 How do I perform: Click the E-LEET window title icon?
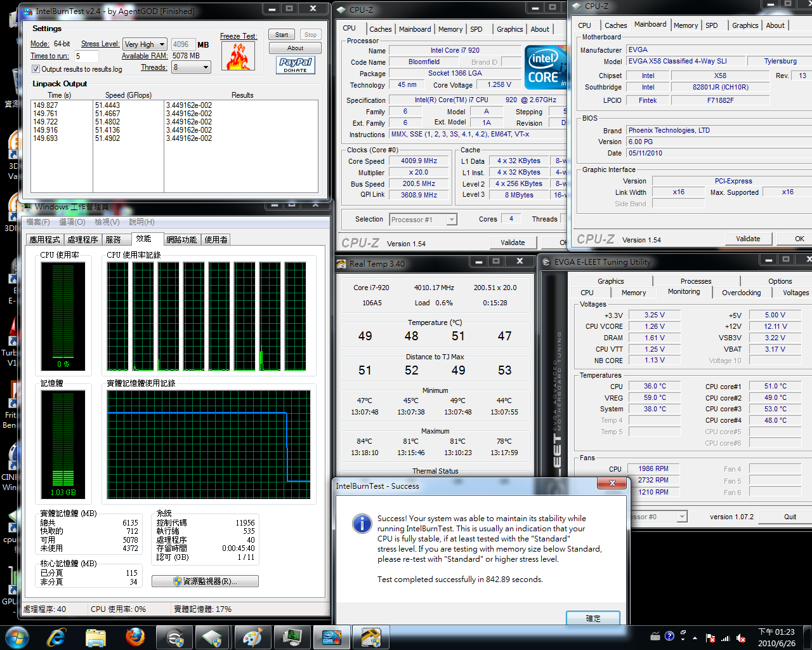click(x=546, y=262)
